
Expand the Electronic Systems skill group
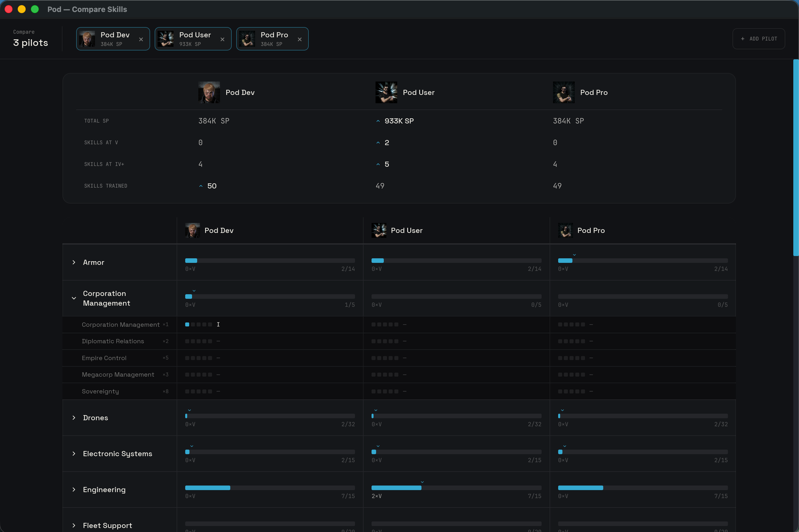(x=74, y=454)
